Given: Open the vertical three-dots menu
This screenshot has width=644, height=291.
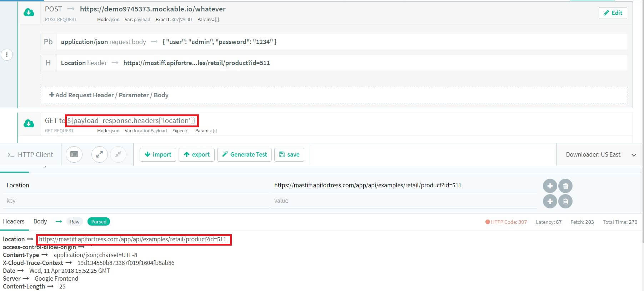Looking at the screenshot, I should [7, 55].
